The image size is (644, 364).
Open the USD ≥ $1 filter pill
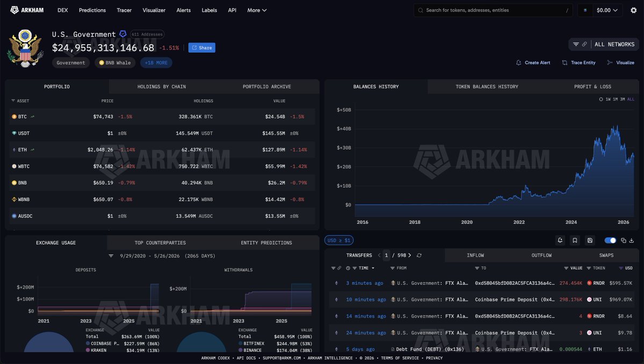[339, 240]
